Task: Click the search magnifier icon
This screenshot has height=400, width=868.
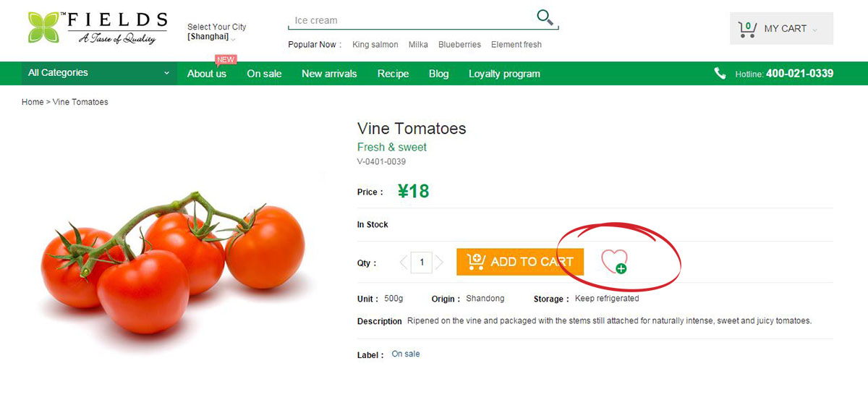Action: tap(545, 17)
